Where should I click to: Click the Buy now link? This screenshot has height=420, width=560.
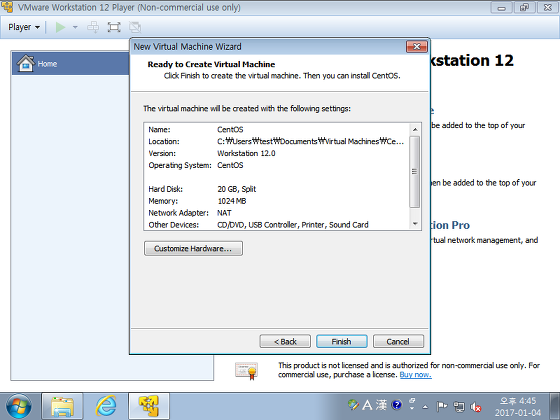415,375
